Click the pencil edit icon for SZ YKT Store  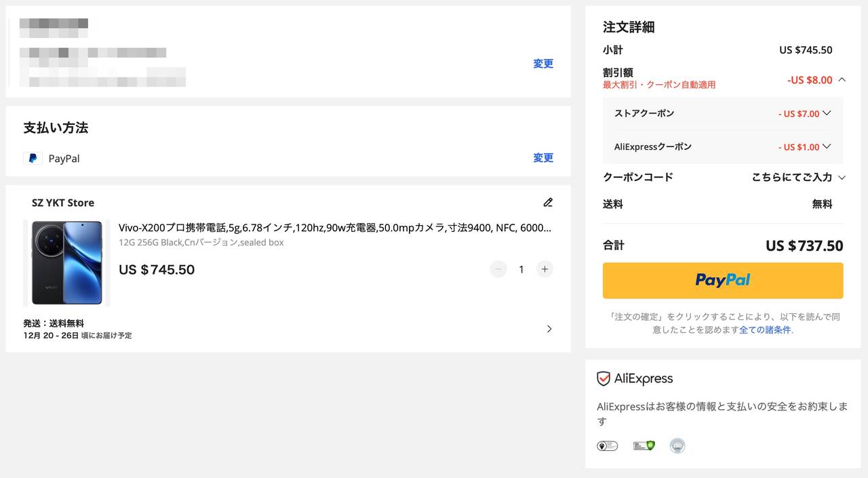pyautogui.click(x=548, y=202)
